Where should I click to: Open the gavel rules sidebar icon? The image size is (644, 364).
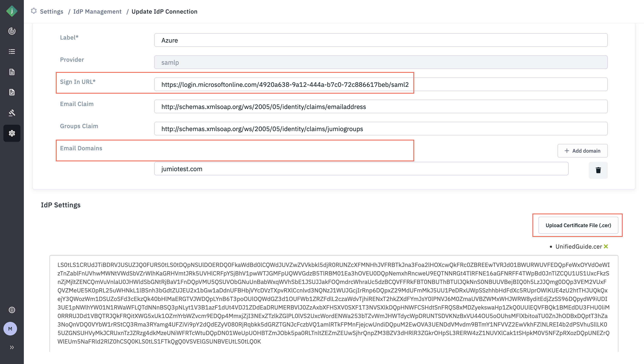(12, 113)
